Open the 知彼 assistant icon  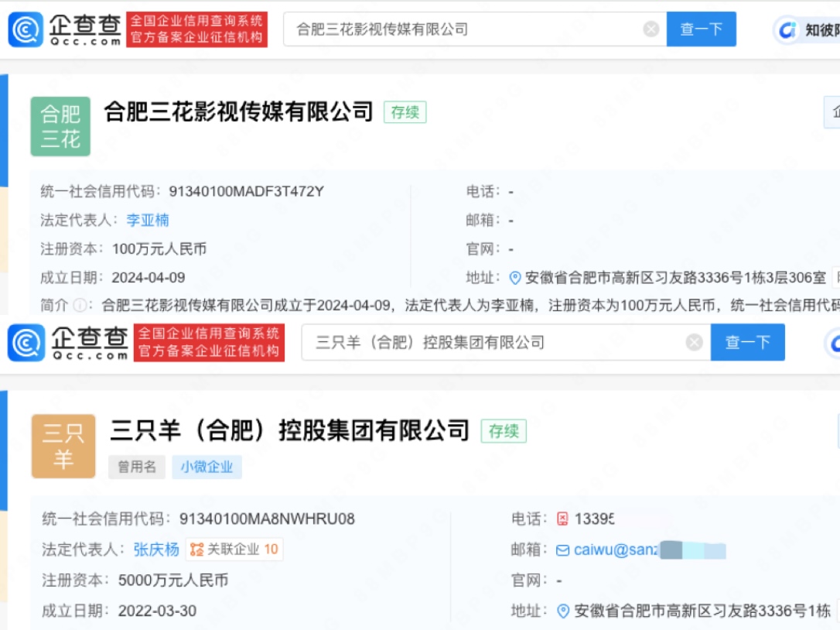click(x=788, y=30)
